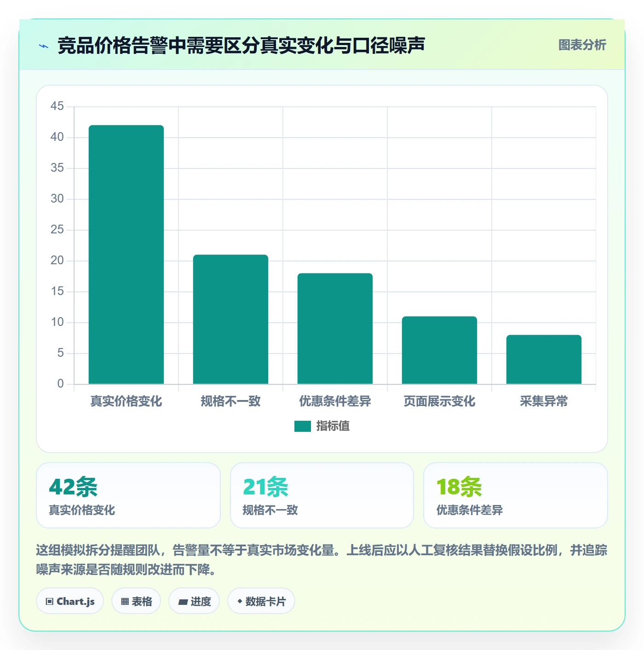This screenshot has width=644, height=650.
Task: Click the Chart.js tag chip
Action: 70,601
